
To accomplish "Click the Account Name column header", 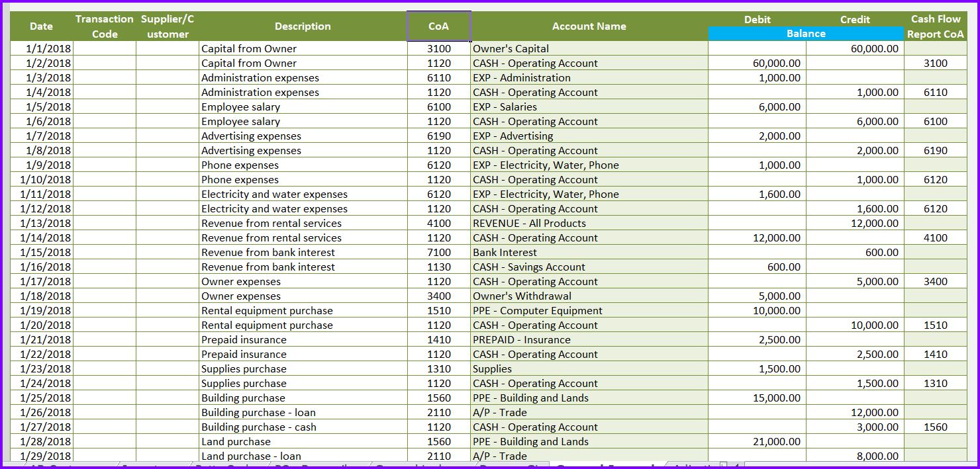I will tap(589, 26).
